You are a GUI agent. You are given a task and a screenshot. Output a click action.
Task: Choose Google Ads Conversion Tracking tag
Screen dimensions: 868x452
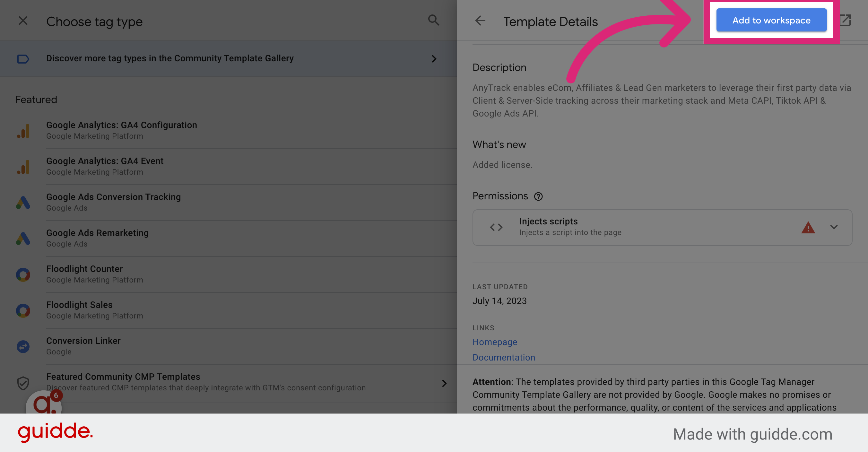pos(229,202)
